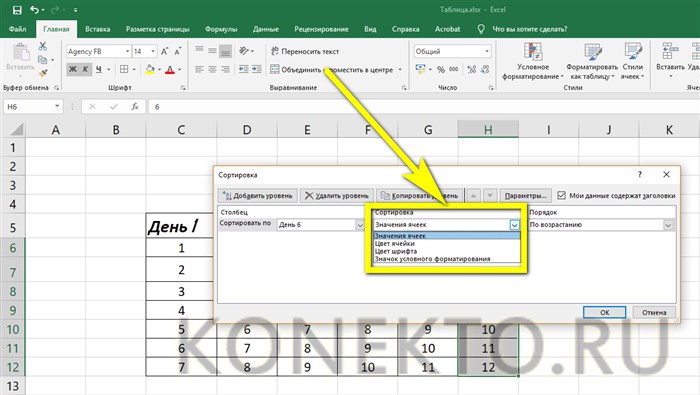
Task: Align text to the vertical middle
Action: [x=212, y=51]
